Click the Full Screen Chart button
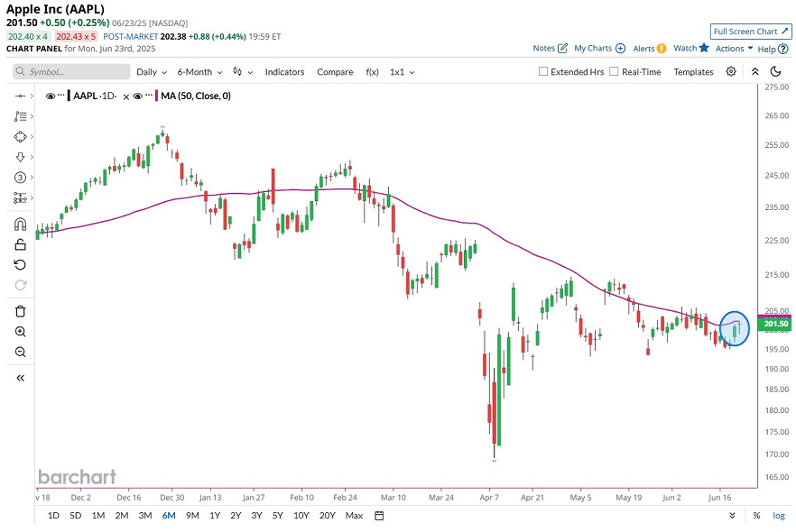 [x=751, y=31]
